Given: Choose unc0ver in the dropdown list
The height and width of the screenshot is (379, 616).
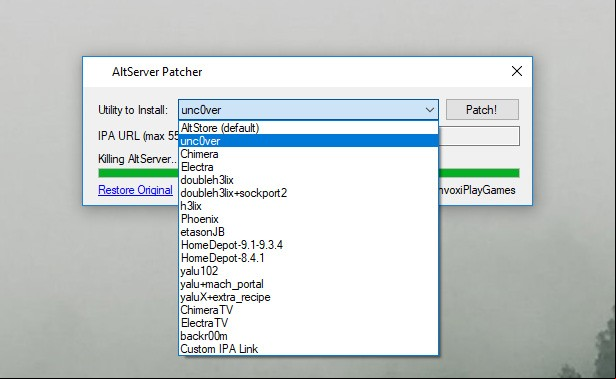Looking at the screenshot, I should [308, 141].
